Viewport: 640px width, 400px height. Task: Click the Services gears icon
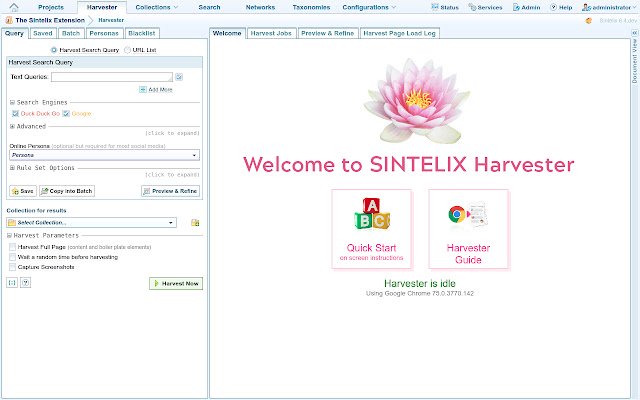(472, 7)
